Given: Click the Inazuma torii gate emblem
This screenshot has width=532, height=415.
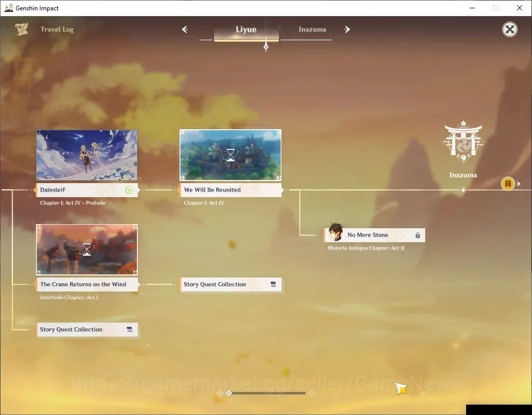Looking at the screenshot, I should [x=463, y=142].
